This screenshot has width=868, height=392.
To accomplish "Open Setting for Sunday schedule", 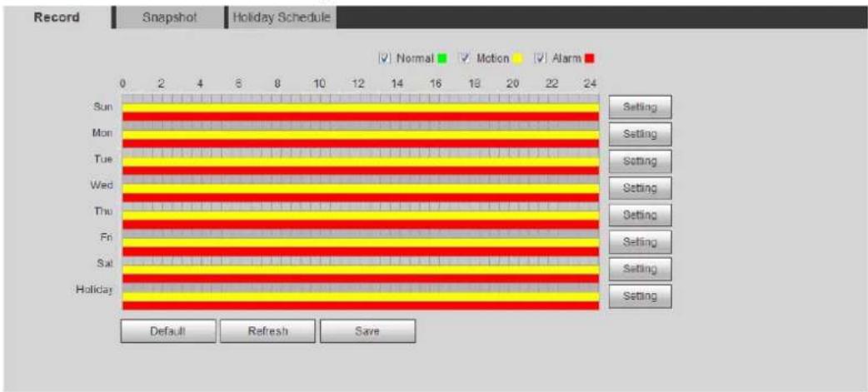I will pyautogui.click(x=640, y=107).
